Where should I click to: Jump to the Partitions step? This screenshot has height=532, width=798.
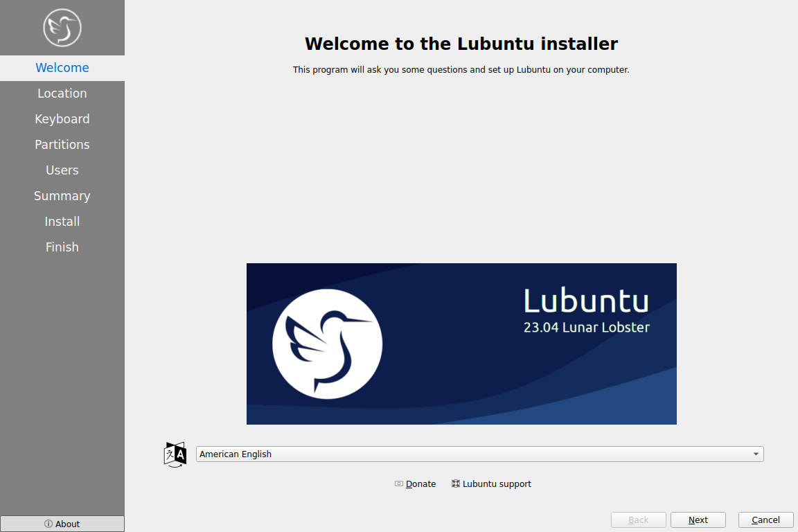(x=62, y=145)
